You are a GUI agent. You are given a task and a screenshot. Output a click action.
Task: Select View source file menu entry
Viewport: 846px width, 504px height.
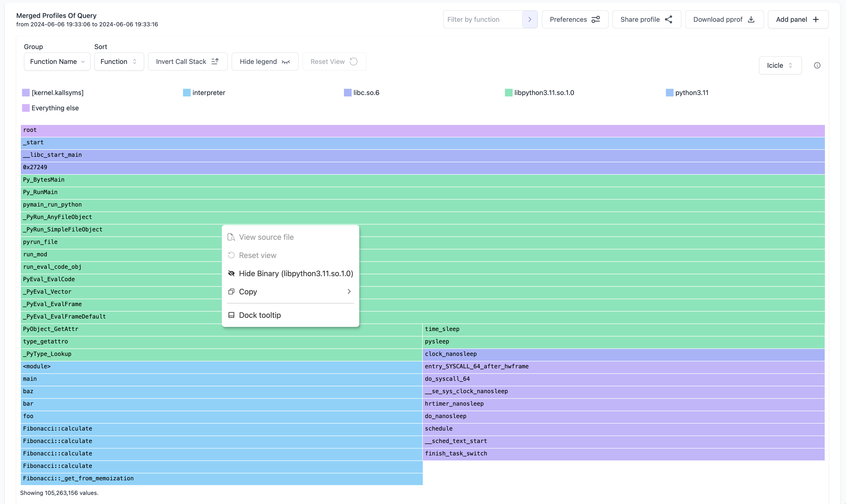266,237
